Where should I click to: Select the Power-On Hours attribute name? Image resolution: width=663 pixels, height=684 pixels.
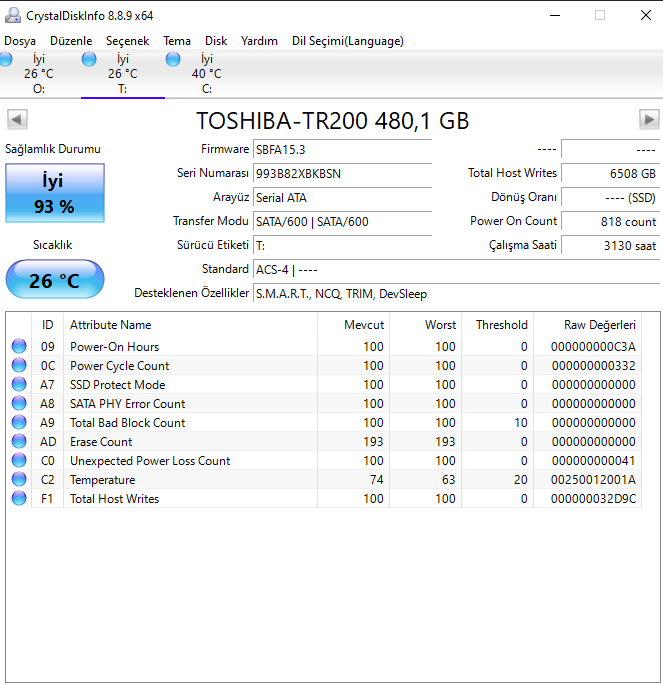click(114, 347)
